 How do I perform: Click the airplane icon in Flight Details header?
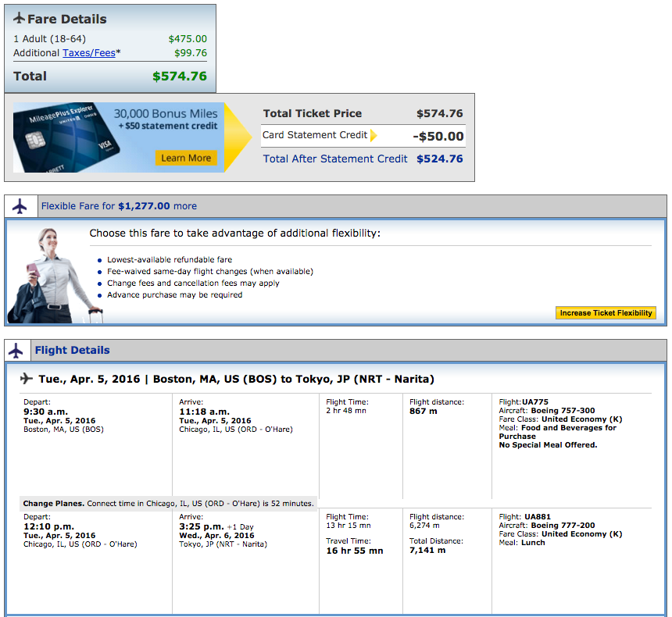20,351
